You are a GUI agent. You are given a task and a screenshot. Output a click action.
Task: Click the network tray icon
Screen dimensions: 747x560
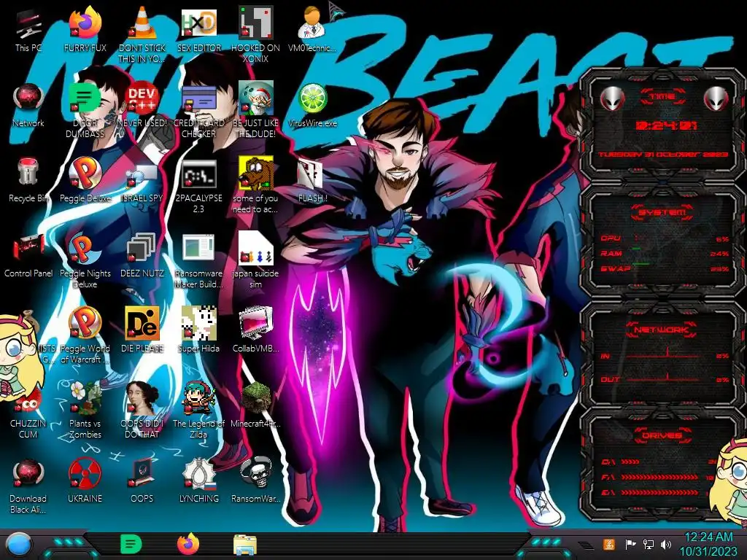(x=649, y=544)
